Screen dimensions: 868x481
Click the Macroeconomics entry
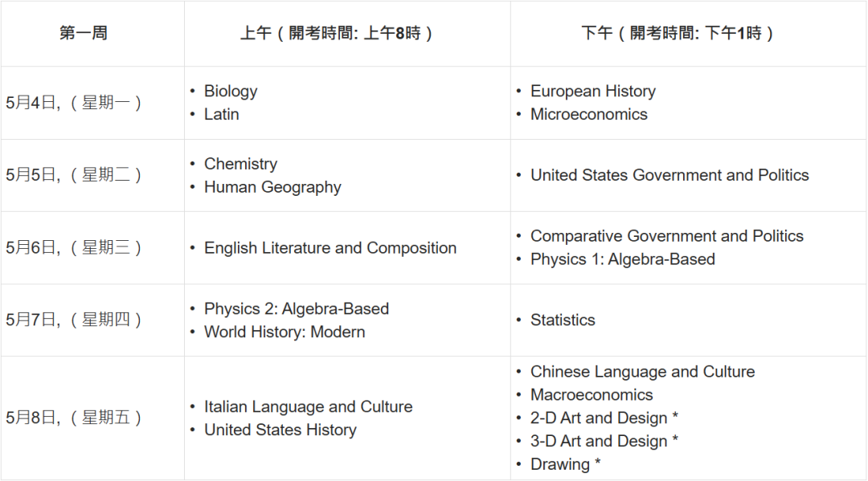point(592,395)
